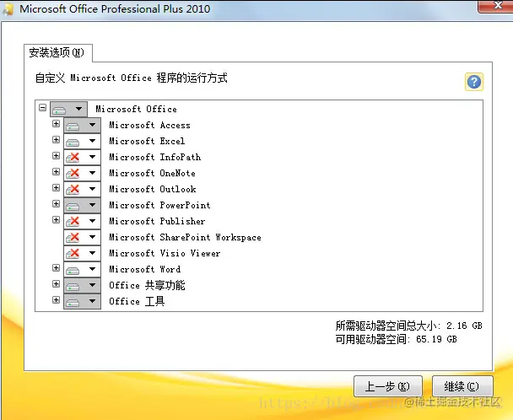Switch to the 安装选项(N) tab
This screenshot has width=513, height=420.
[57, 52]
